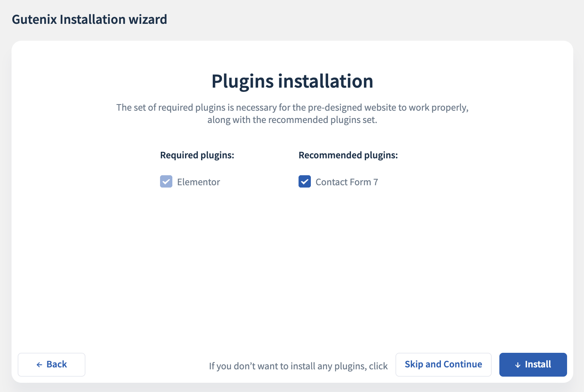Click the Elementor plugin label
Image resolution: width=584 pixels, height=392 pixels.
click(199, 182)
